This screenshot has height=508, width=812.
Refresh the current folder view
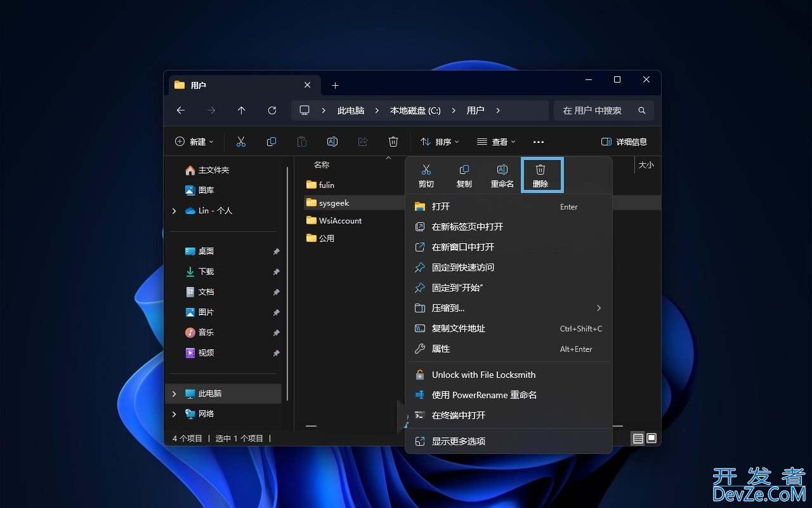272,110
